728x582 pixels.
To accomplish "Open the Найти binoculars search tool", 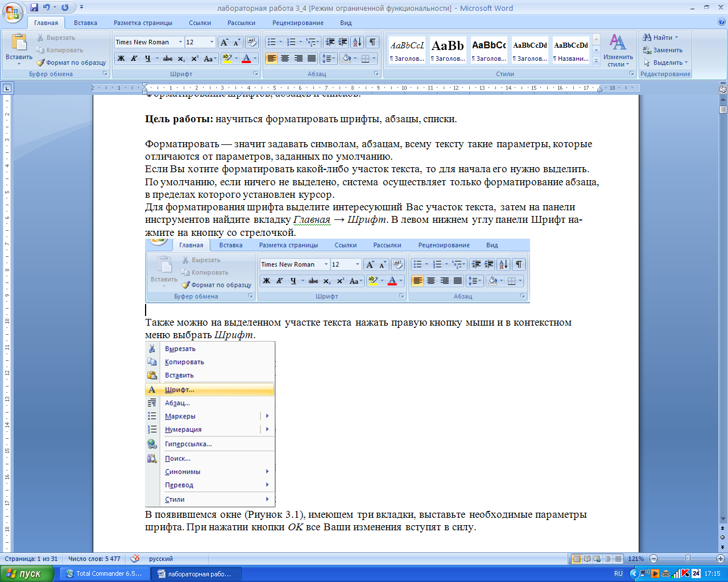I will click(x=660, y=38).
